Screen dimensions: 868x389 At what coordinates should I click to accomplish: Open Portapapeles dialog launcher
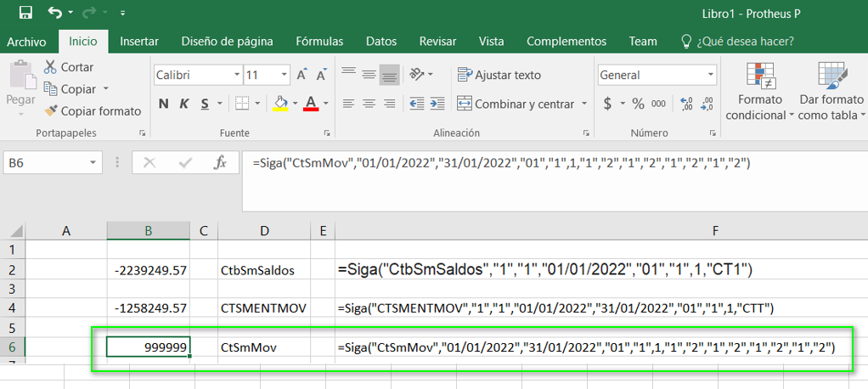pos(143,132)
